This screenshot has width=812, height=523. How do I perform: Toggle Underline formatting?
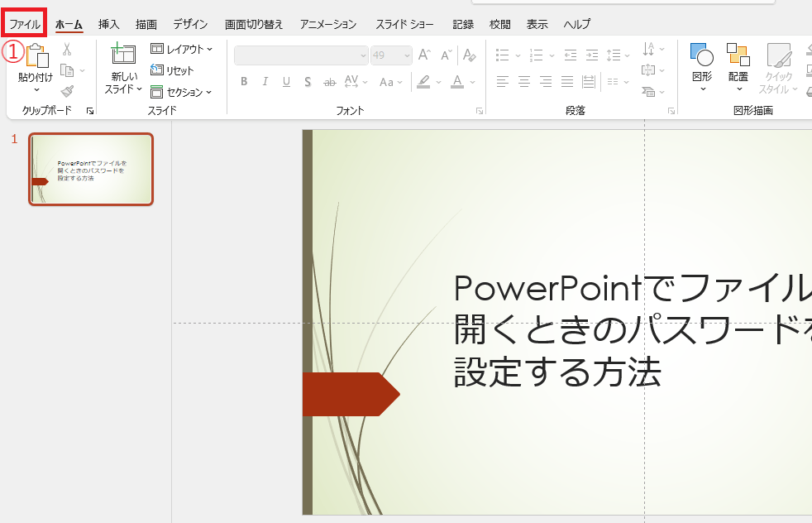tap(286, 81)
